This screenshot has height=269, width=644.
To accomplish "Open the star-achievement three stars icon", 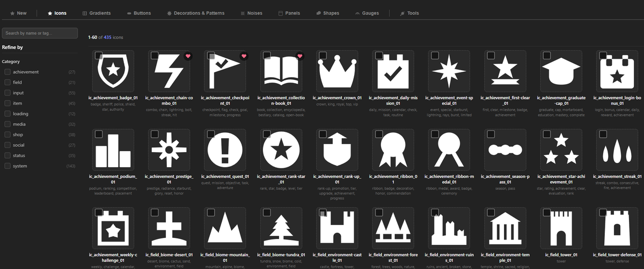I will pyautogui.click(x=562, y=150).
